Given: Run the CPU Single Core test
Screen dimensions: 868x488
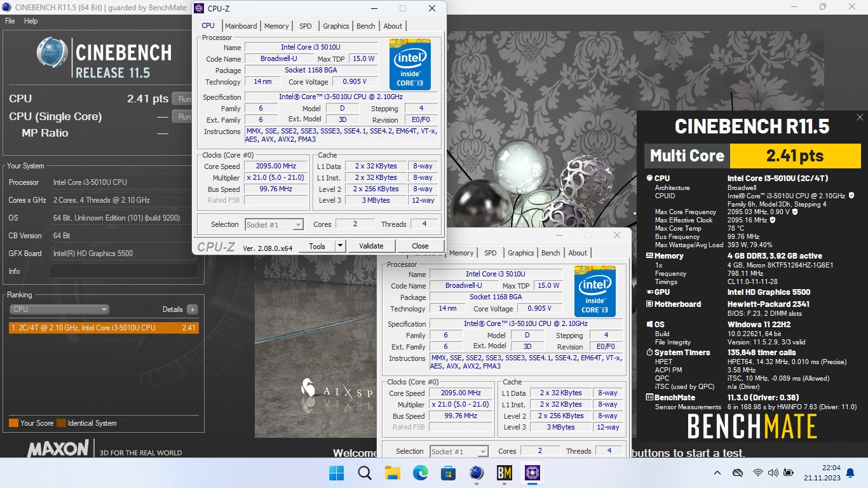Looking at the screenshot, I should click(x=183, y=116).
